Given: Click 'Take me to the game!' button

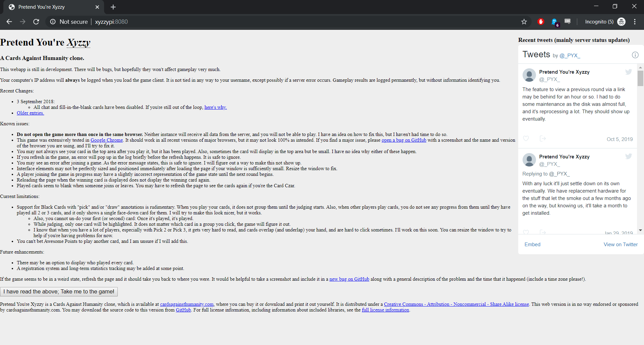Looking at the screenshot, I should [x=59, y=292].
